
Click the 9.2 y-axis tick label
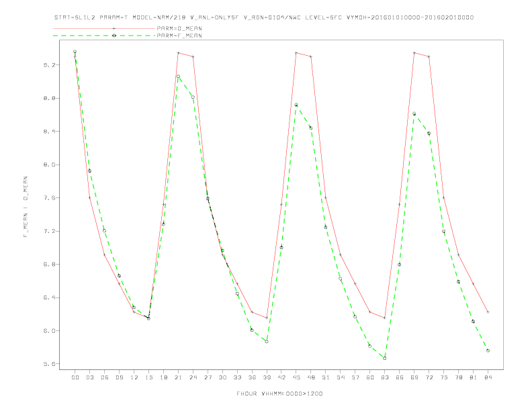click(49, 64)
